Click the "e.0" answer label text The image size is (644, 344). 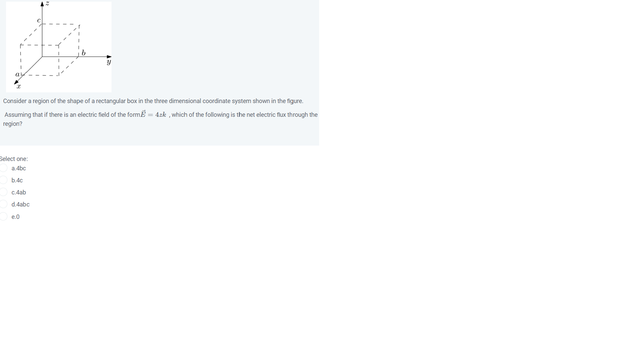[15, 217]
